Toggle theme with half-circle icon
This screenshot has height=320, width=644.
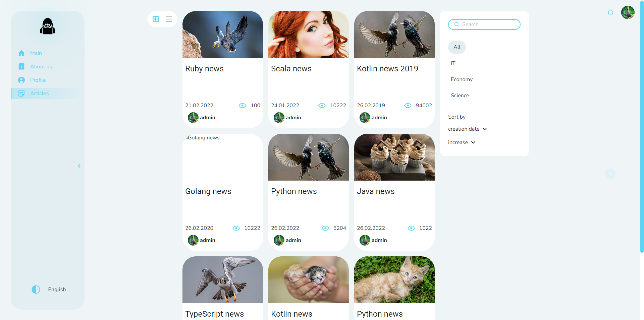(x=36, y=290)
